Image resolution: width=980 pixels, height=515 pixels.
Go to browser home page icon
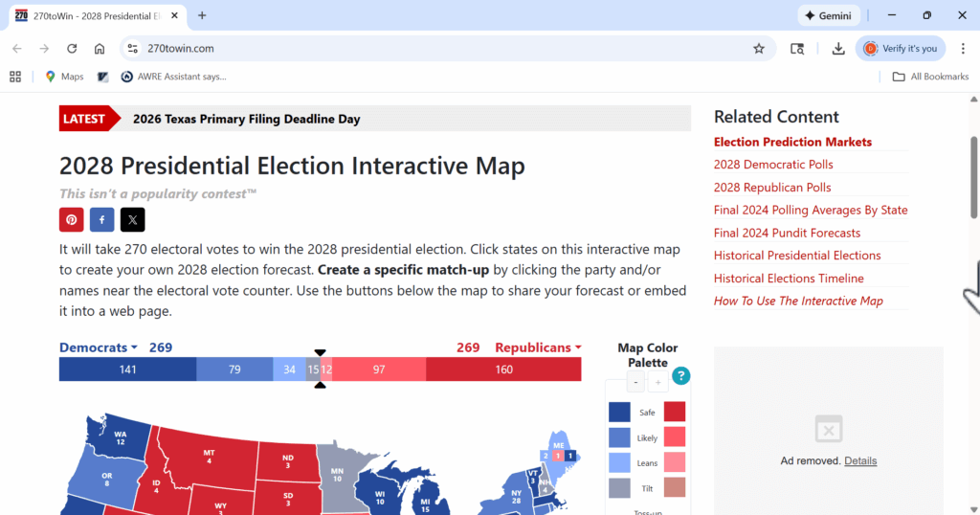(x=100, y=49)
